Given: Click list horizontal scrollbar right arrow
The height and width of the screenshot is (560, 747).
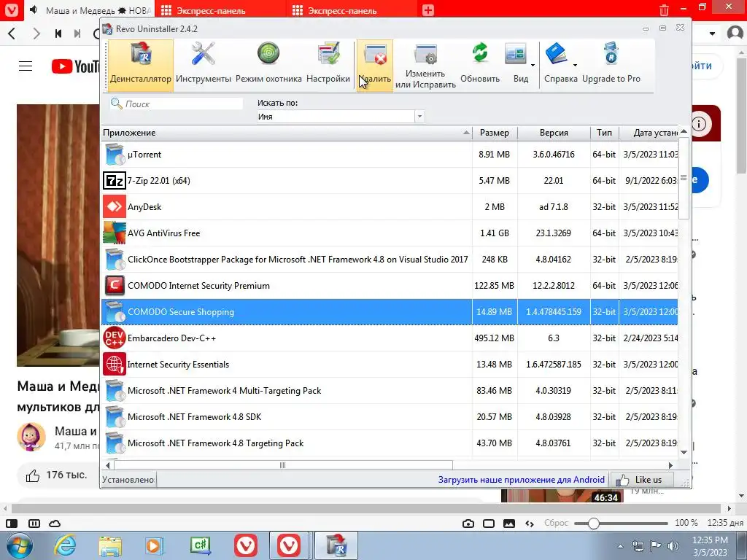Looking at the screenshot, I should coord(671,465).
